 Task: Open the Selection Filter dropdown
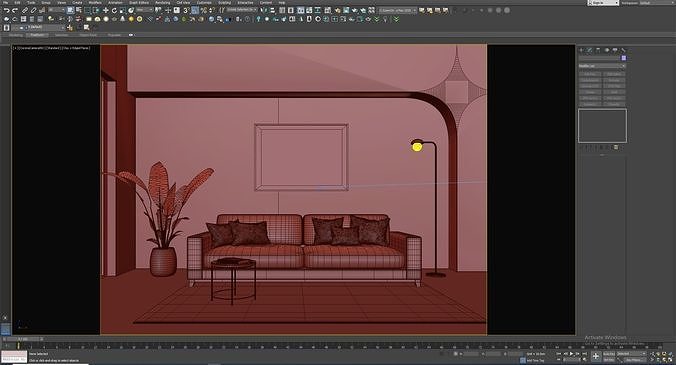(56, 10)
